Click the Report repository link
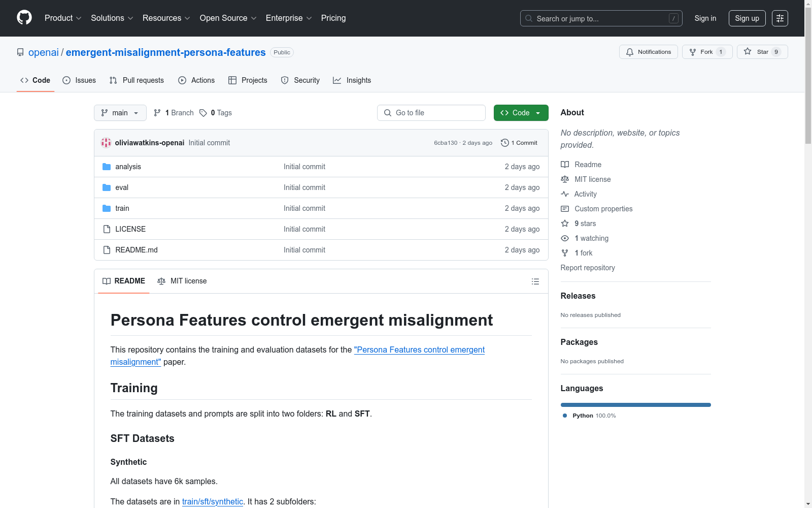The image size is (812, 508). point(588,268)
